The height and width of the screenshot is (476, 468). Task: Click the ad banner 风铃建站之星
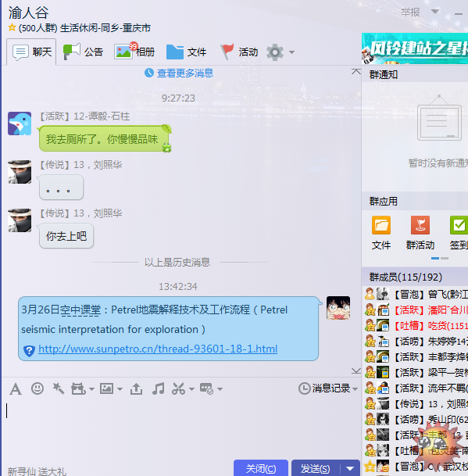point(415,48)
